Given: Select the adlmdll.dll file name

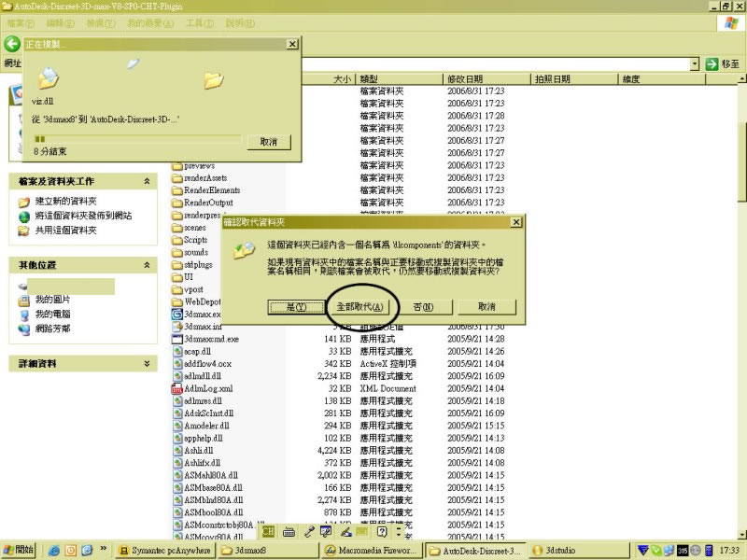Looking at the screenshot, I should tap(203, 376).
